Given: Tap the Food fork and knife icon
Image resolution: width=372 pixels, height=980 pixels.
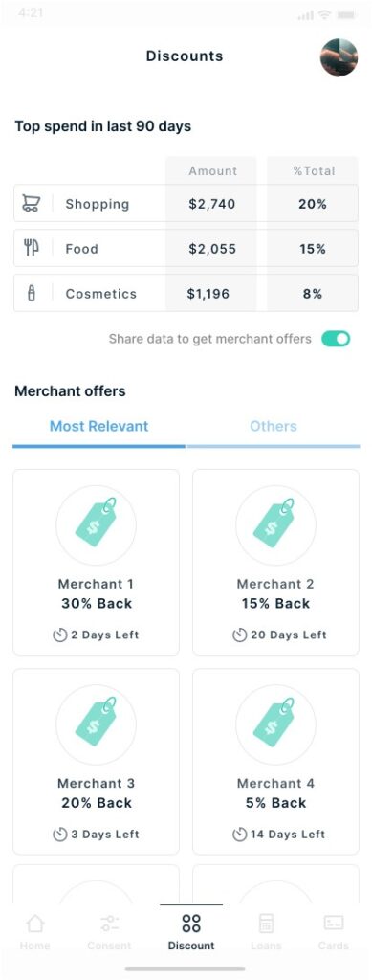Looking at the screenshot, I should (x=32, y=248).
